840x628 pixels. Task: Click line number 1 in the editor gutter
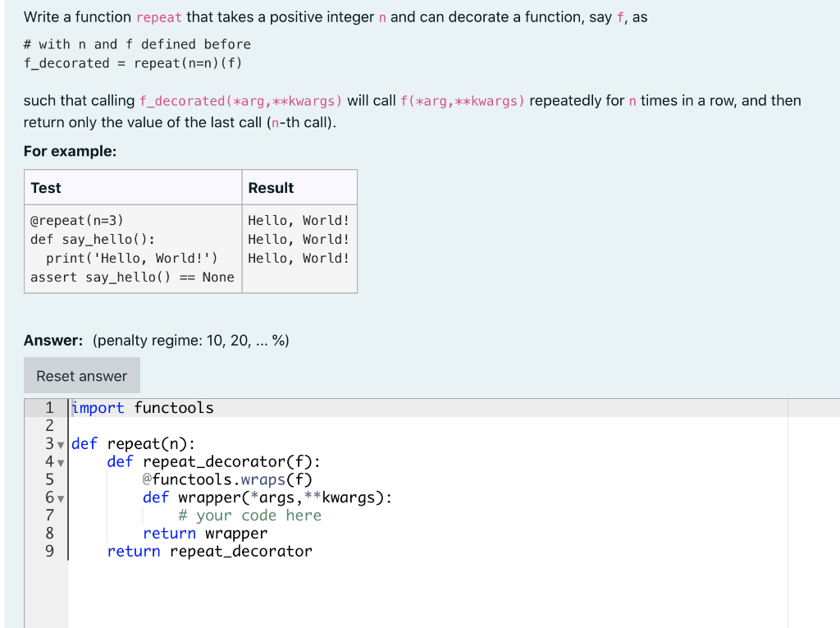coord(49,407)
